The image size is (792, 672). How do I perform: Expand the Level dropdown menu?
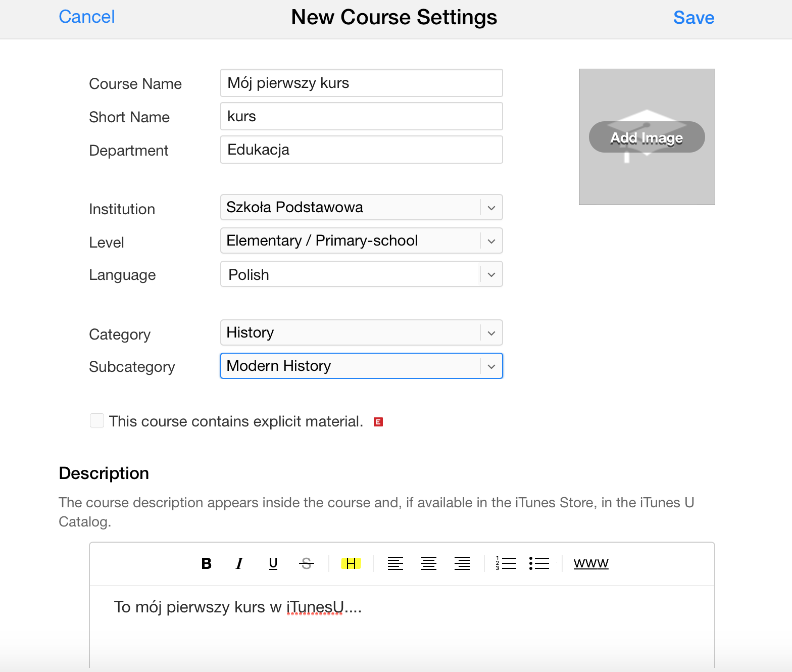tap(361, 241)
